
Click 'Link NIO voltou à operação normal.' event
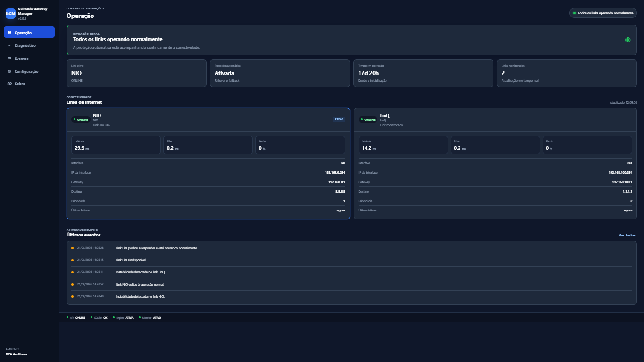(140, 284)
